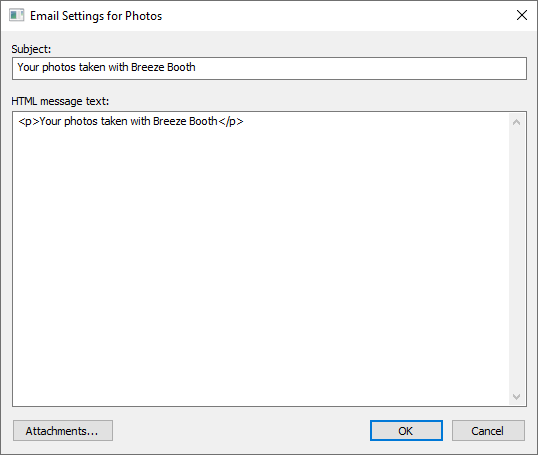Place cursor on closing </p> tag in message
The width and height of the screenshot is (538, 455).
(x=231, y=121)
